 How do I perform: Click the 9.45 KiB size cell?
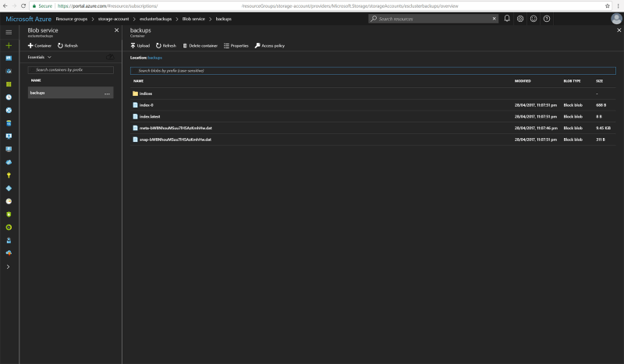[603, 128]
